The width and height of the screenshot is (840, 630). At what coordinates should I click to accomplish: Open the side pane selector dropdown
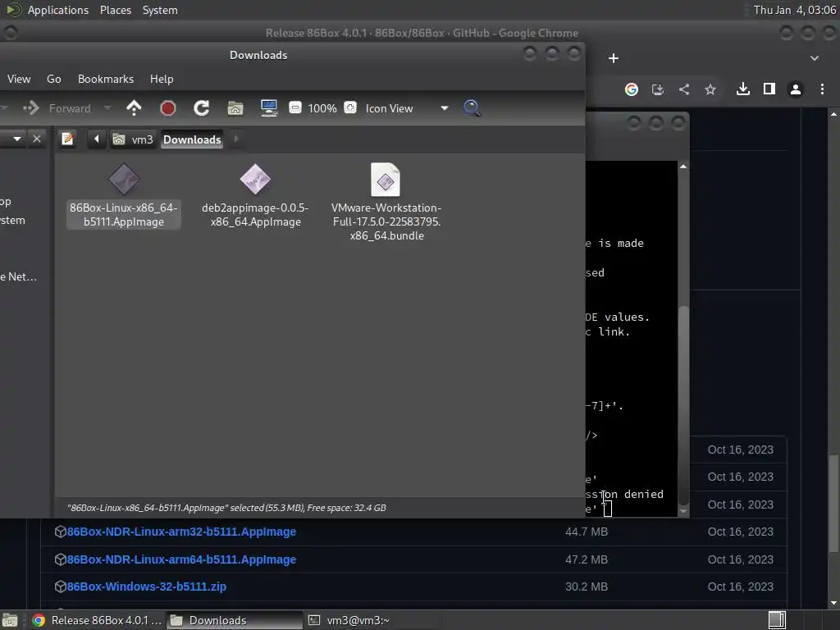pyautogui.click(x=17, y=139)
